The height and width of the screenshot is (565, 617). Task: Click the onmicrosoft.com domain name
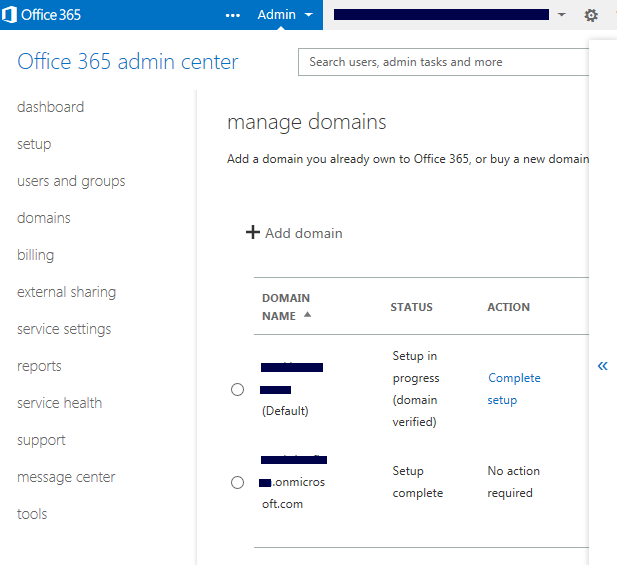(x=294, y=482)
